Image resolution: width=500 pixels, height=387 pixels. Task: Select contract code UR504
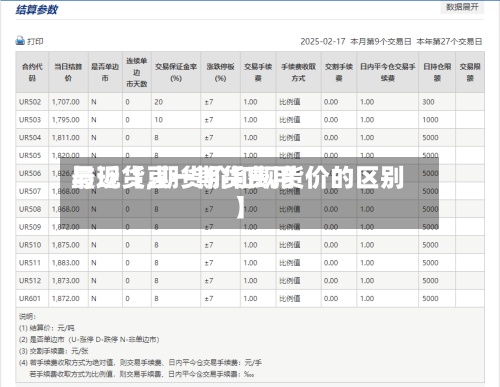click(30, 138)
